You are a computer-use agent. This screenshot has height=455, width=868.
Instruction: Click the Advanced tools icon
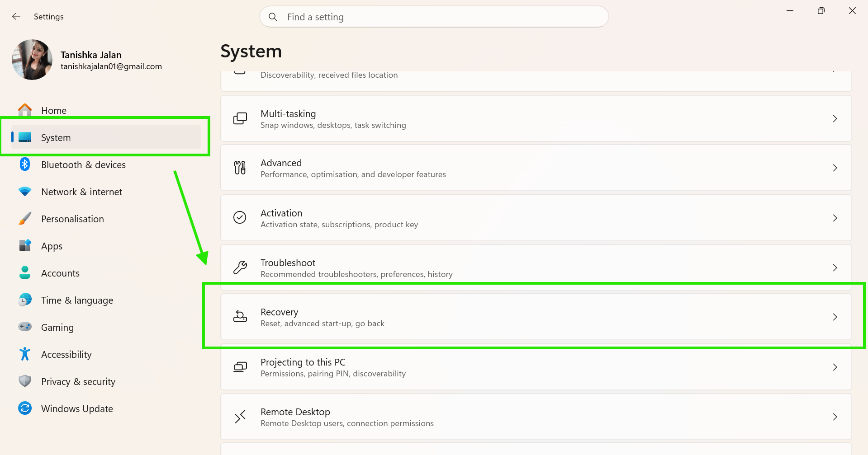coord(240,168)
